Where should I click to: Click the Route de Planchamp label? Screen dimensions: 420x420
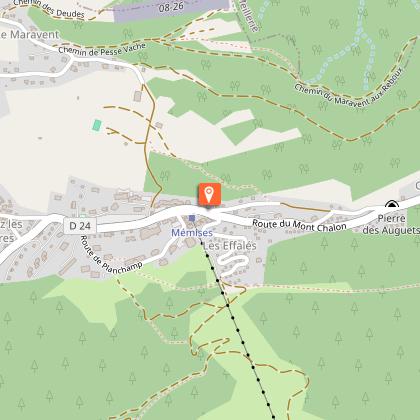[110, 255]
